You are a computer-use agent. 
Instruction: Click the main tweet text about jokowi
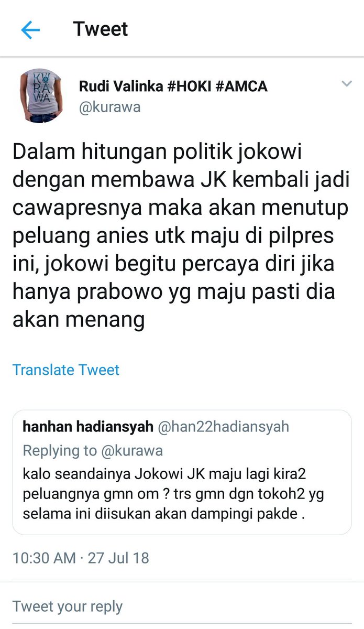point(181,236)
